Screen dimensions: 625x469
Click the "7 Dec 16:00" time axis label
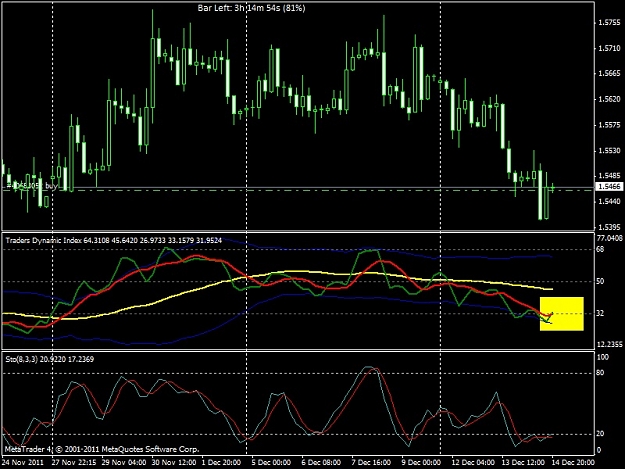(371, 463)
